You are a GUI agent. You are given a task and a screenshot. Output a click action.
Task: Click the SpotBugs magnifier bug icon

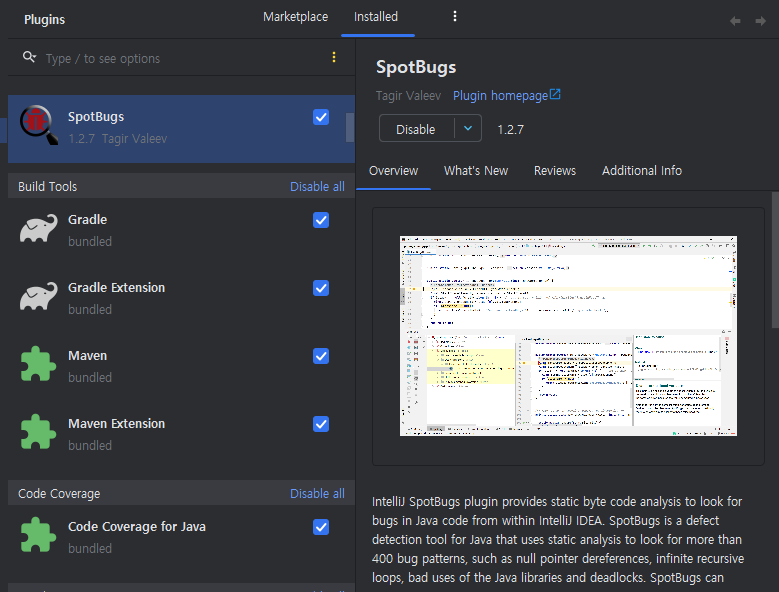pyautogui.click(x=38, y=125)
